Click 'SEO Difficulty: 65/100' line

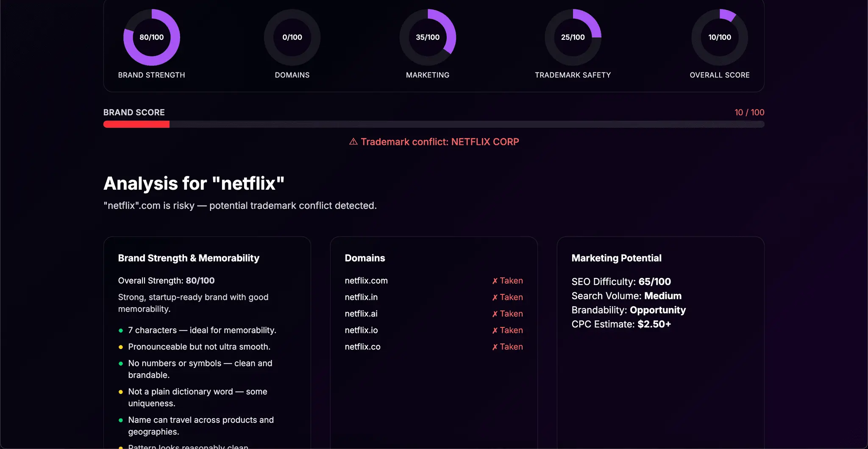pos(621,281)
